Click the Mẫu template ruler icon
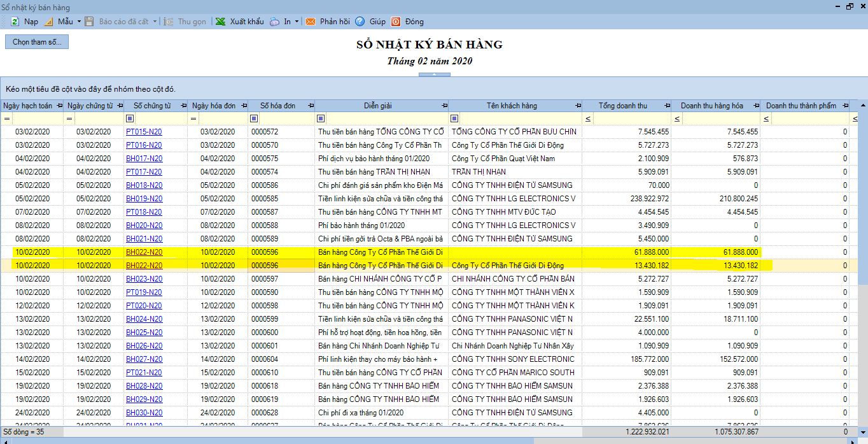868x444 pixels. point(49,22)
